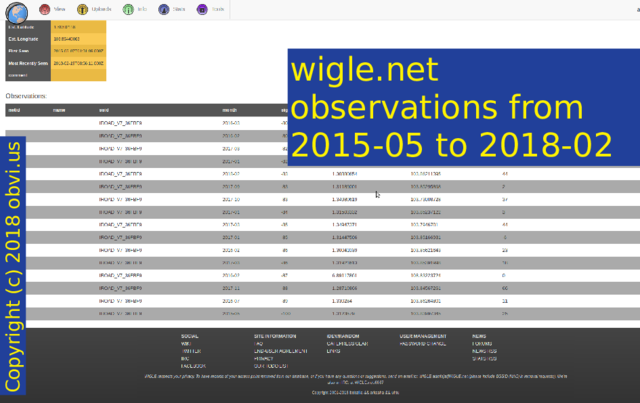Open the Our Todo List link

pyautogui.click(x=271, y=366)
